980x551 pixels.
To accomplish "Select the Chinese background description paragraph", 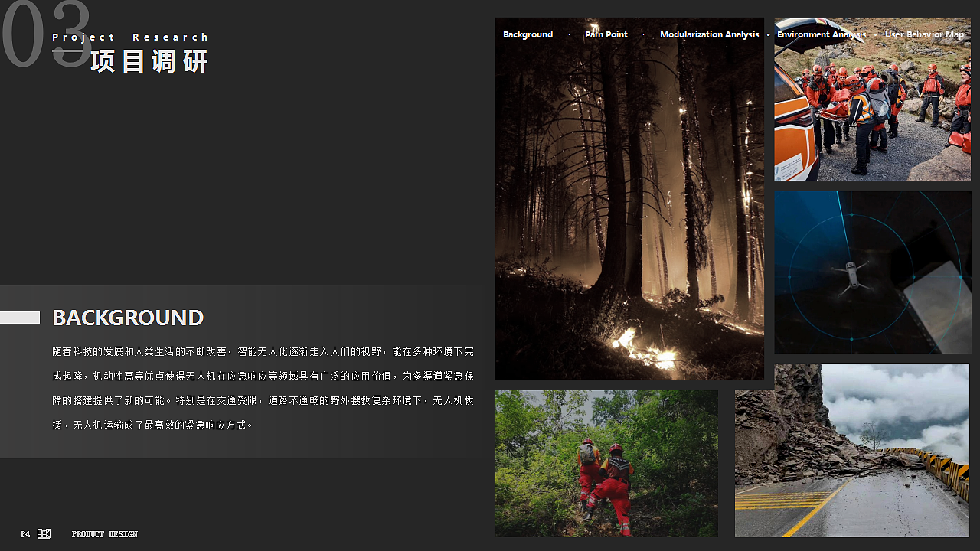I will [263, 388].
